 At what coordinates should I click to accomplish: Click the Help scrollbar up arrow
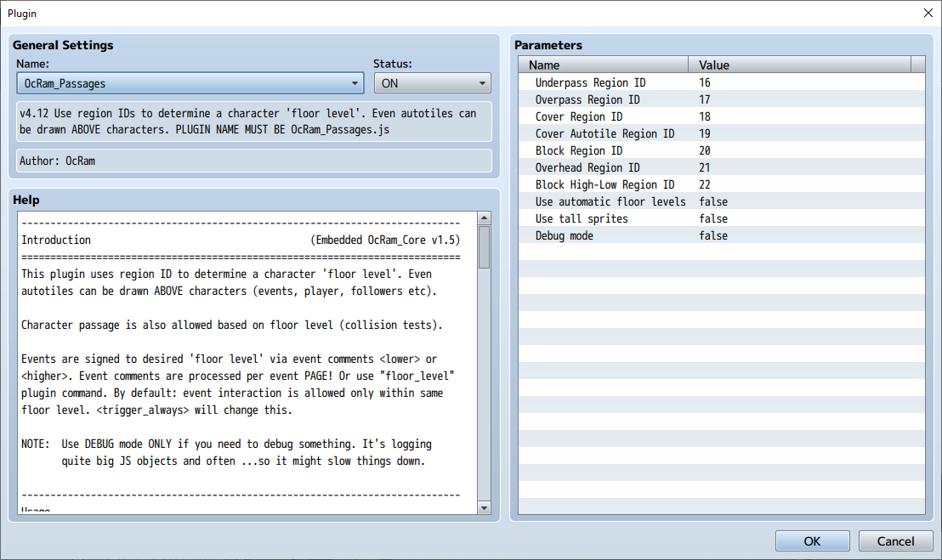484,218
